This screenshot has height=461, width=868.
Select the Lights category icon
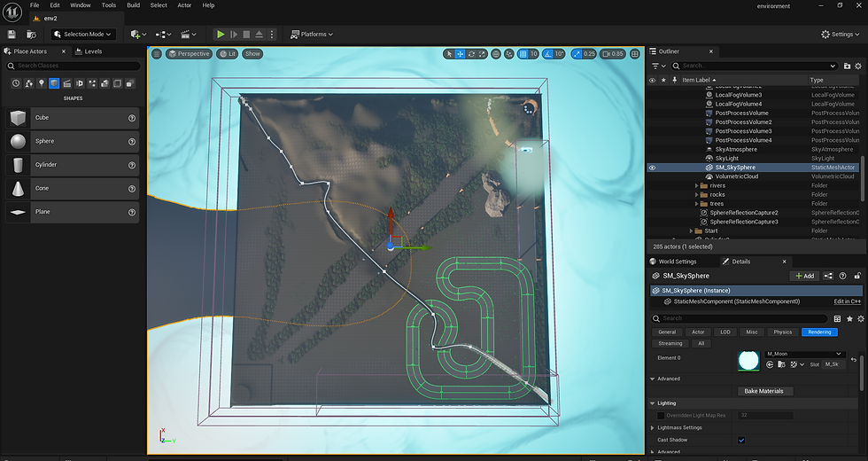[42, 83]
